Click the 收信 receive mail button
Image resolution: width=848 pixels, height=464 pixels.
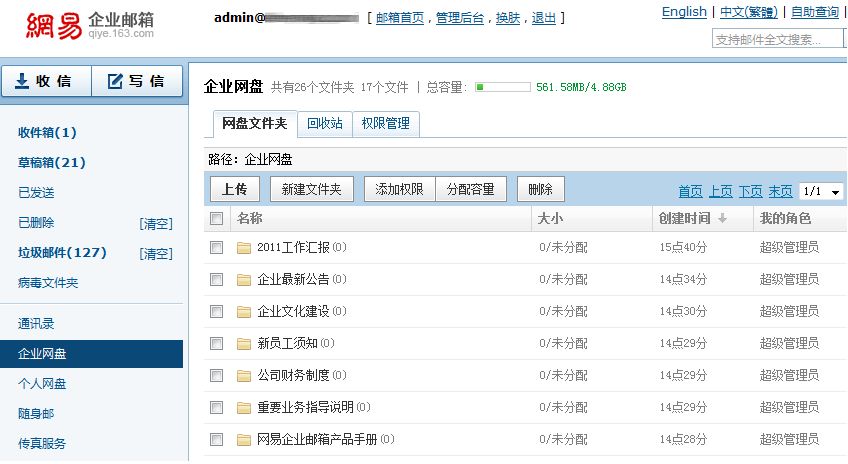47,81
